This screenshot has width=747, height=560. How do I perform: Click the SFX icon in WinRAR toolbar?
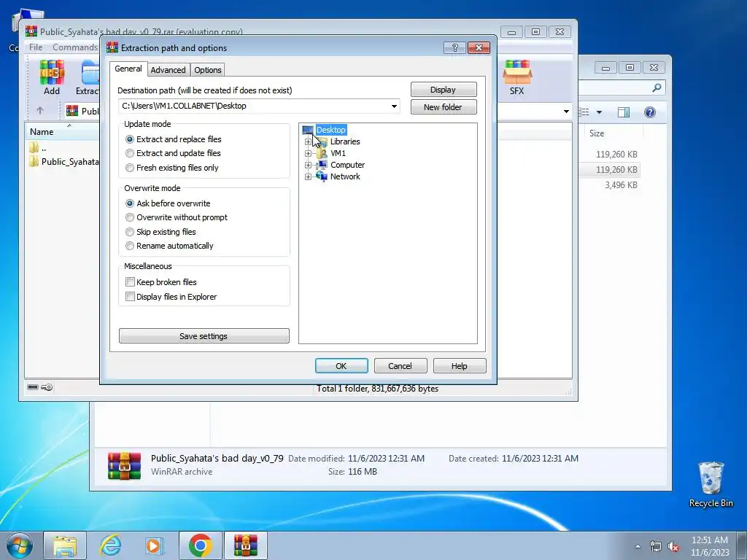point(517,77)
